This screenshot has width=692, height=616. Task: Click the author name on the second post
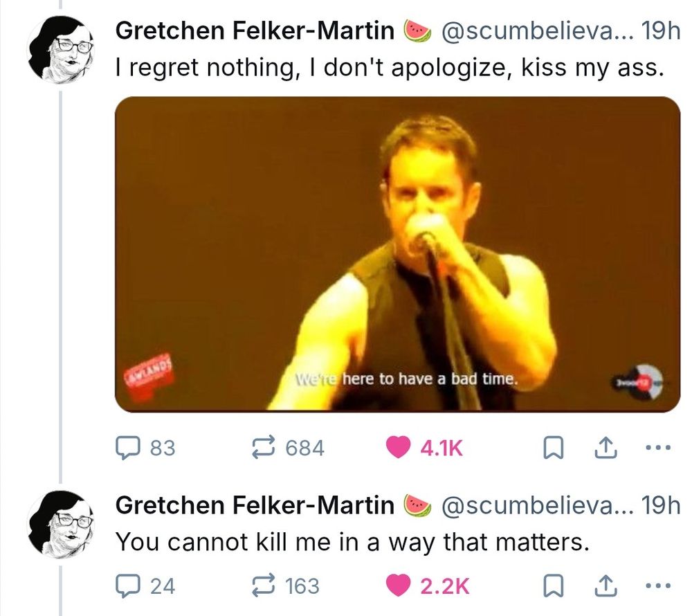pyautogui.click(x=255, y=505)
